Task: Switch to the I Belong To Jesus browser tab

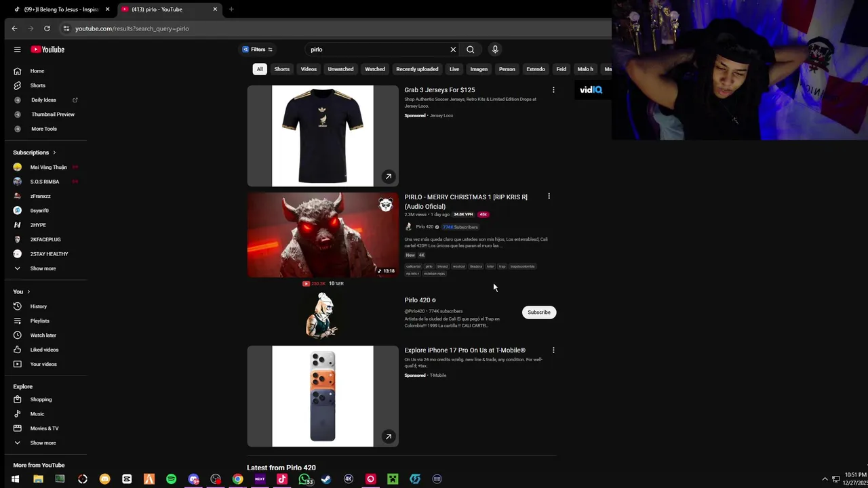Action: (x=60, y=9)
